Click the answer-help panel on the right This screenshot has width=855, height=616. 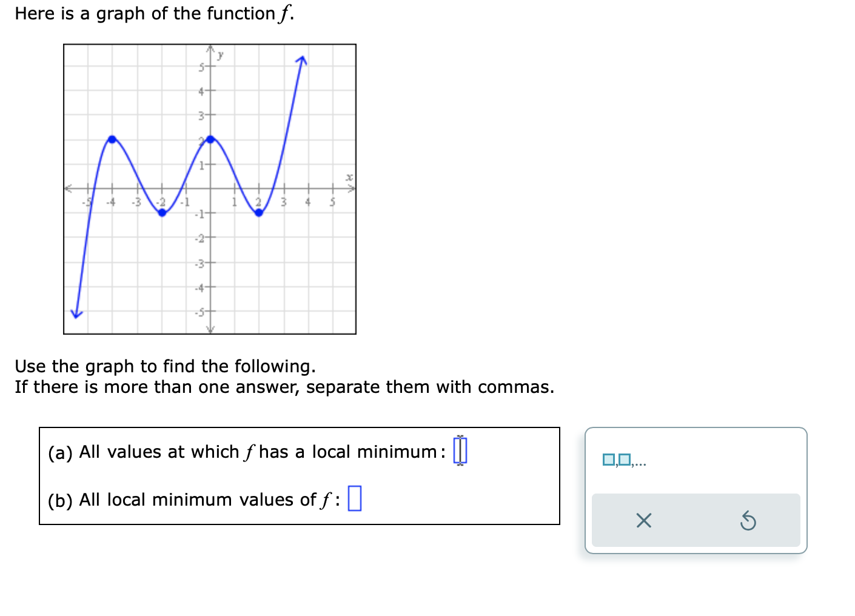tap(696, 490)
